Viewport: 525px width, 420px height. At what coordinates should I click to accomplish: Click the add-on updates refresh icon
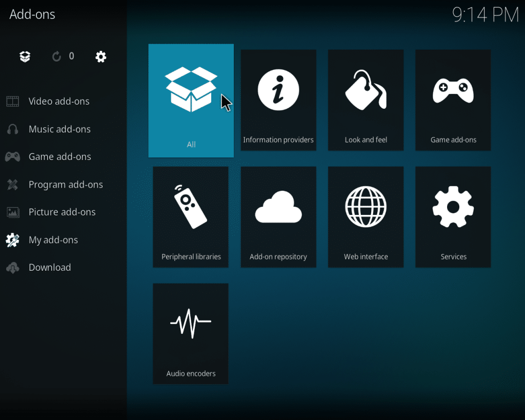pyautogui.click(x=56, y=56)
